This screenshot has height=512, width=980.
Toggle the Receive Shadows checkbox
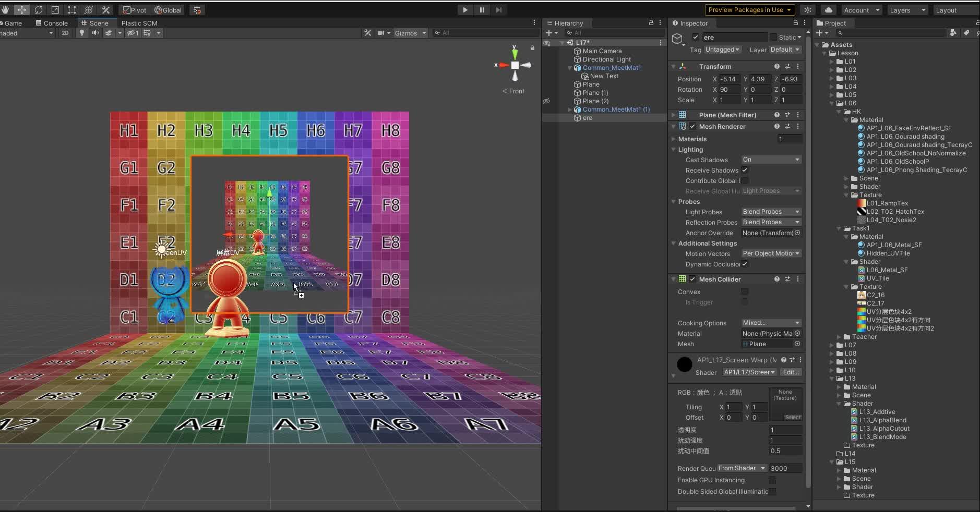tap(745, 170)
